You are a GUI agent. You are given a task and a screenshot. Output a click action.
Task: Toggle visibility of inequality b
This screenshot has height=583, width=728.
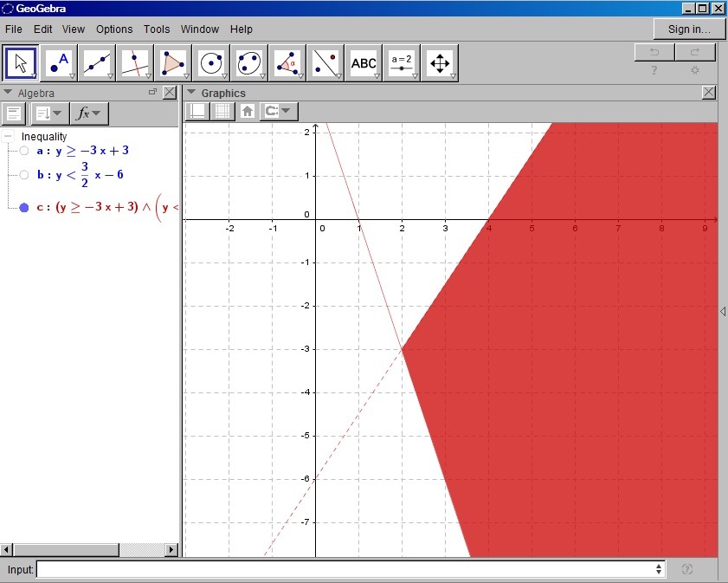point(24,175)
